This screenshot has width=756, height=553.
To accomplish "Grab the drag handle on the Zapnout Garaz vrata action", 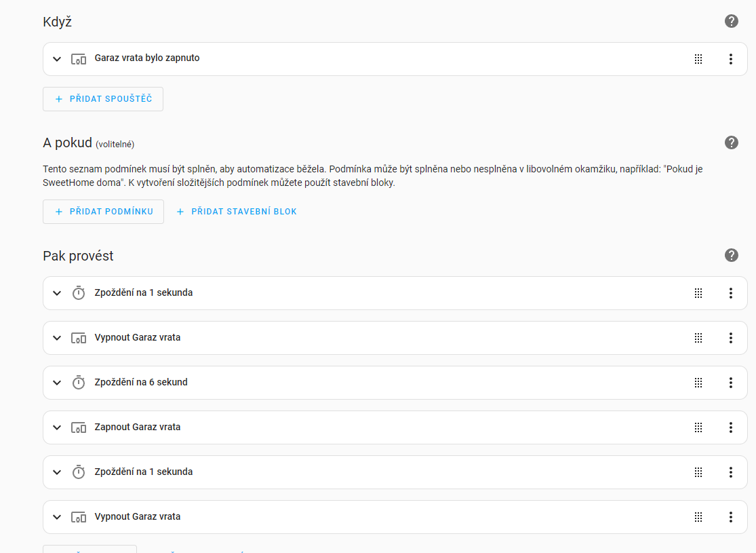I will pos(698,427).
